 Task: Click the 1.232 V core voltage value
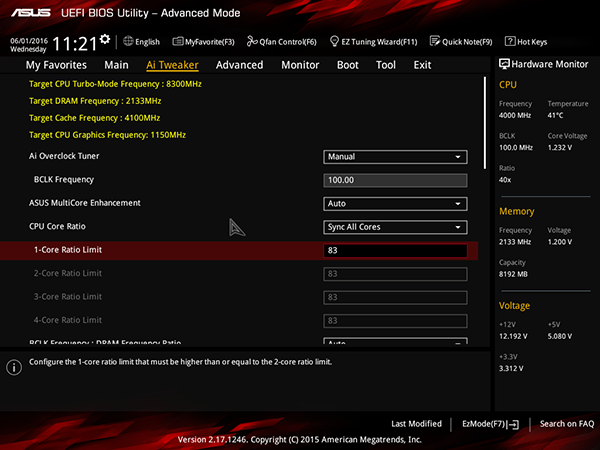(560, 147)
